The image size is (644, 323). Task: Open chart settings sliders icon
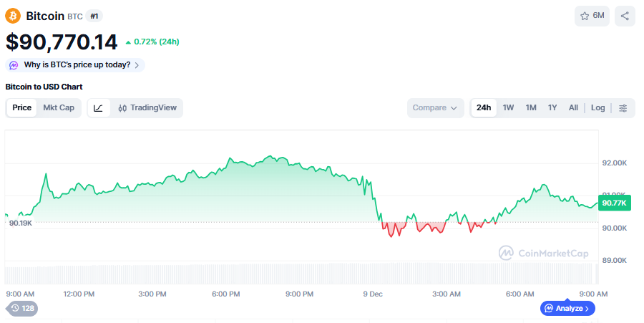click(x=623, y=108)
